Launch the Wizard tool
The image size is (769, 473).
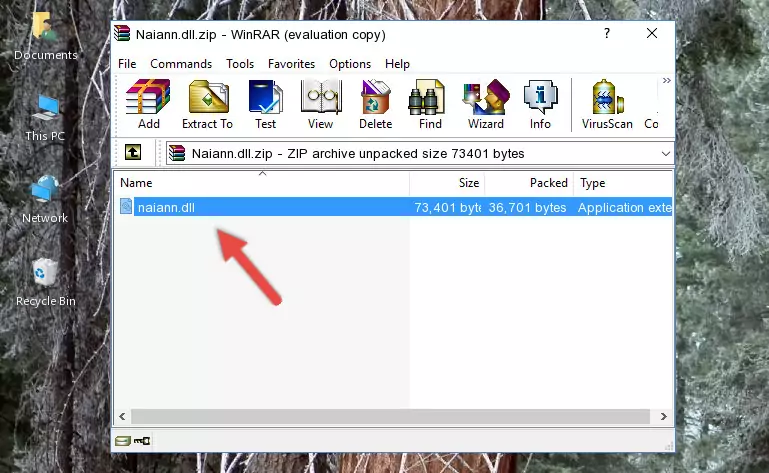click(486, 105)
